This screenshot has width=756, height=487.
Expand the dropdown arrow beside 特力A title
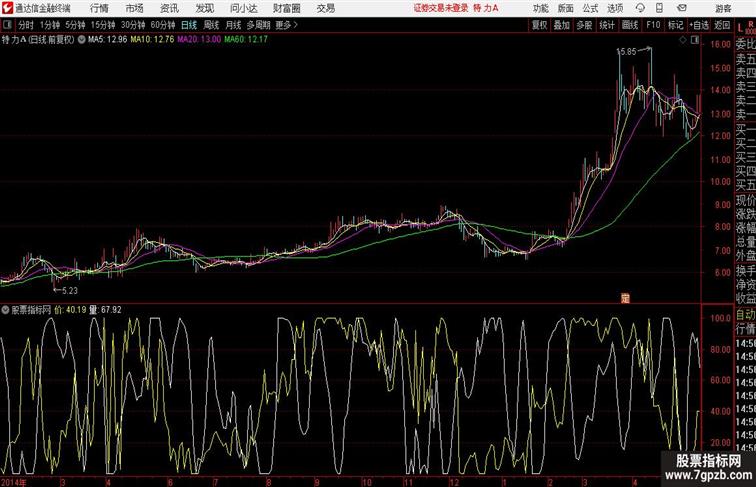tap(81, 40)
